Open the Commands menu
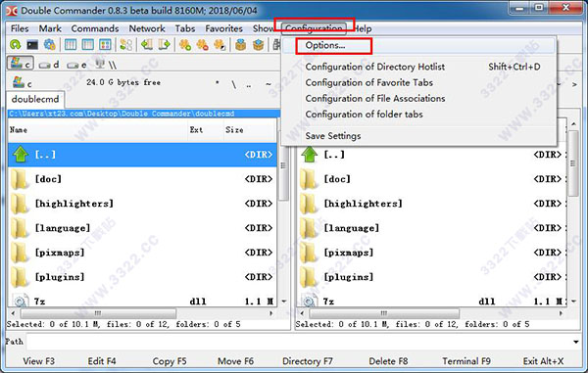588x373 pixels. [95, 28]
